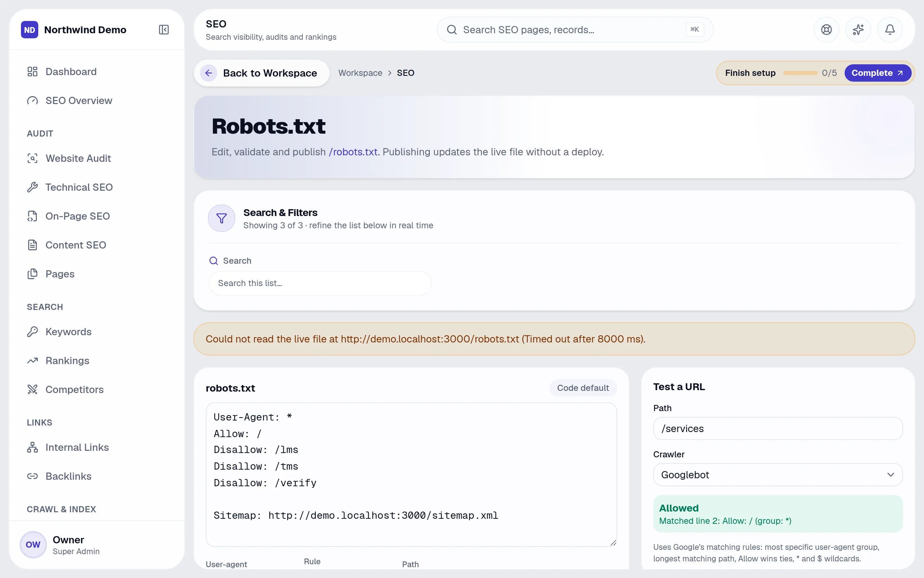
Task: Click the search magnifier icon in top bar
Action: (x=452, y=29)
